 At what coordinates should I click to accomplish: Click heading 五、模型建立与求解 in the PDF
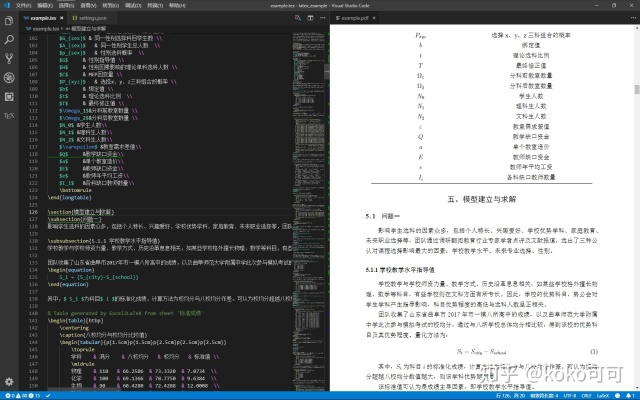(482, 199)
